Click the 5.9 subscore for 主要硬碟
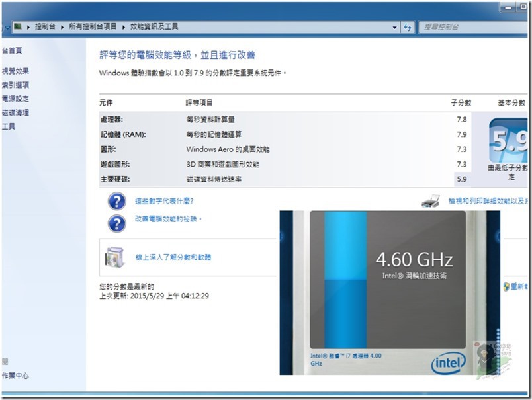Screen dimensions: 532x400 click(x=462, y=179)
